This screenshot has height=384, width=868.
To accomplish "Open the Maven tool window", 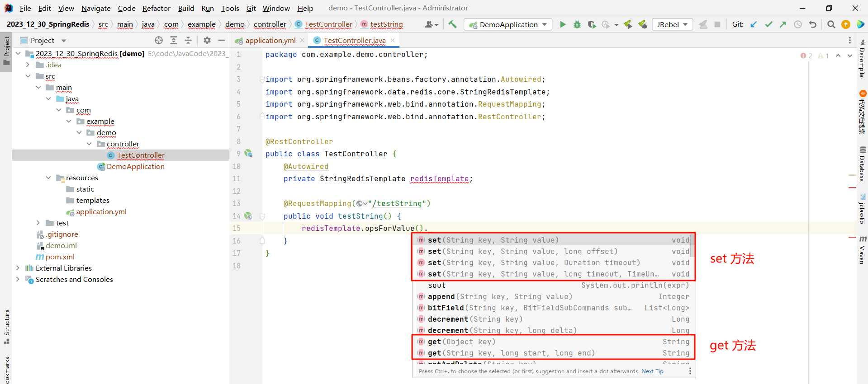I will 862,250.
